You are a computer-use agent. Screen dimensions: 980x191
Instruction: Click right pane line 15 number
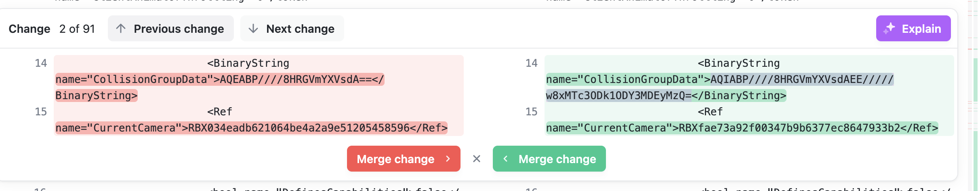[532, 112]
